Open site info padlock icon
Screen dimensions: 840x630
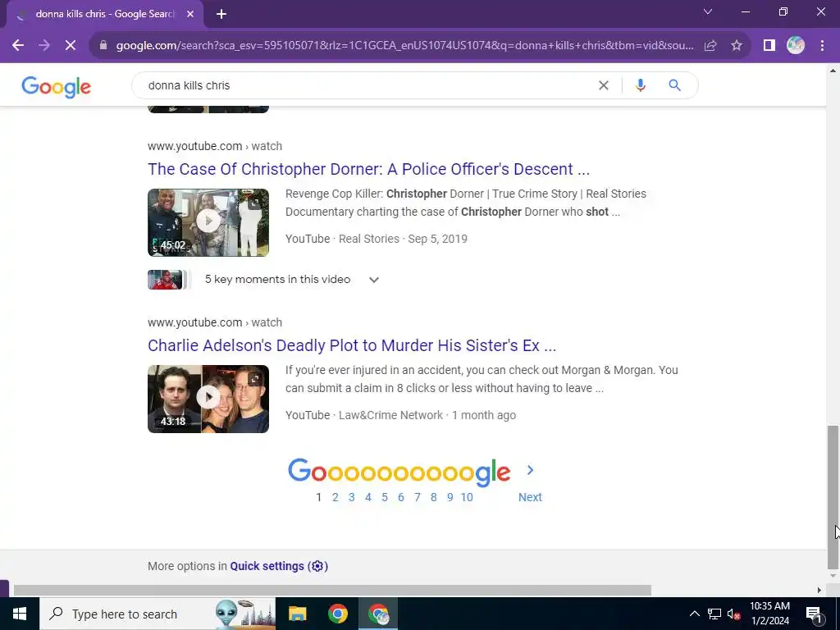(103, 46)
